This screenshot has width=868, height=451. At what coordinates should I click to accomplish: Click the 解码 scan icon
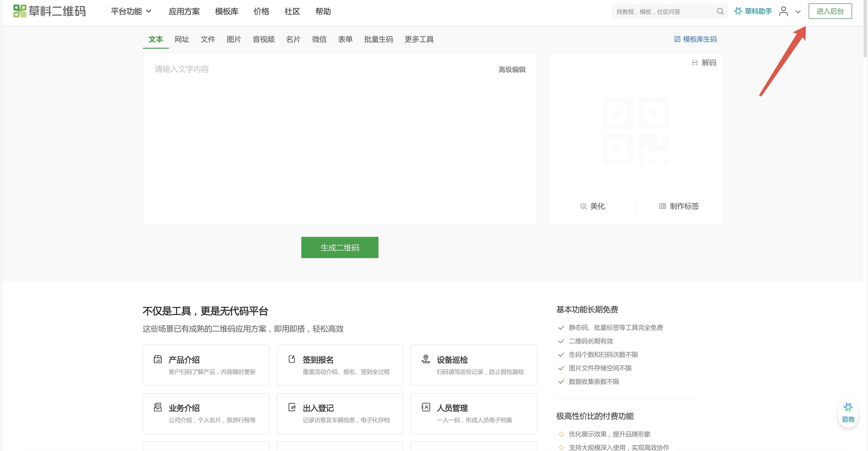[x=695, y=63]
